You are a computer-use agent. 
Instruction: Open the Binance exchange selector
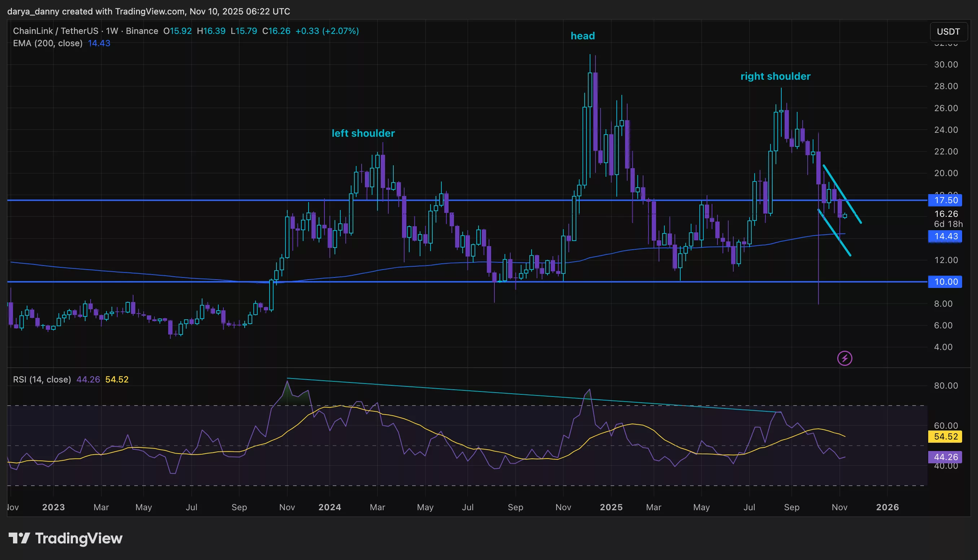point(141,31)
